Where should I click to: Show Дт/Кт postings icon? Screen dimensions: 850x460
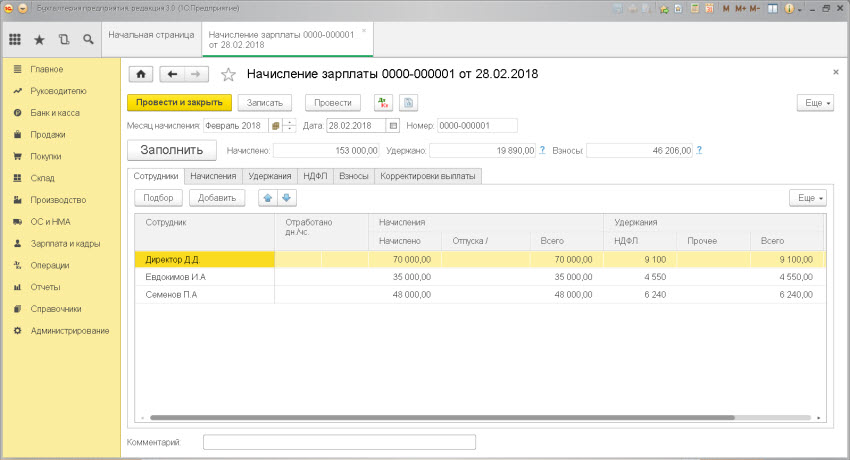point(383,102)
